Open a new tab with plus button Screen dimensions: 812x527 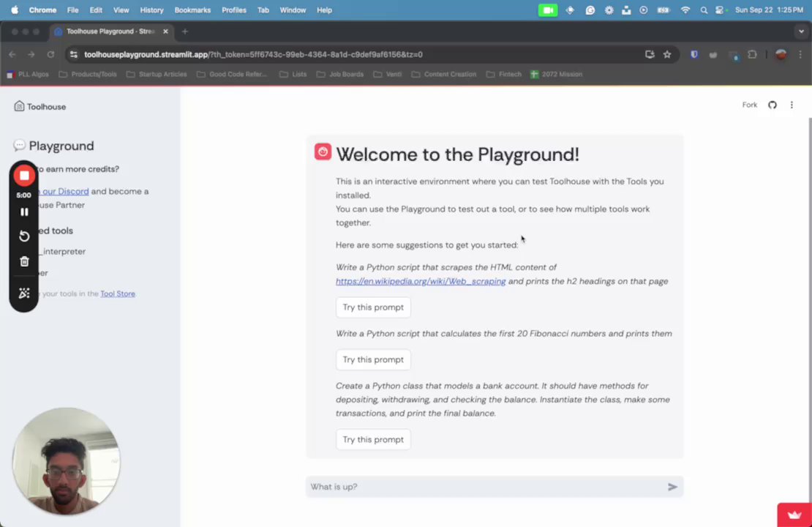185,31
